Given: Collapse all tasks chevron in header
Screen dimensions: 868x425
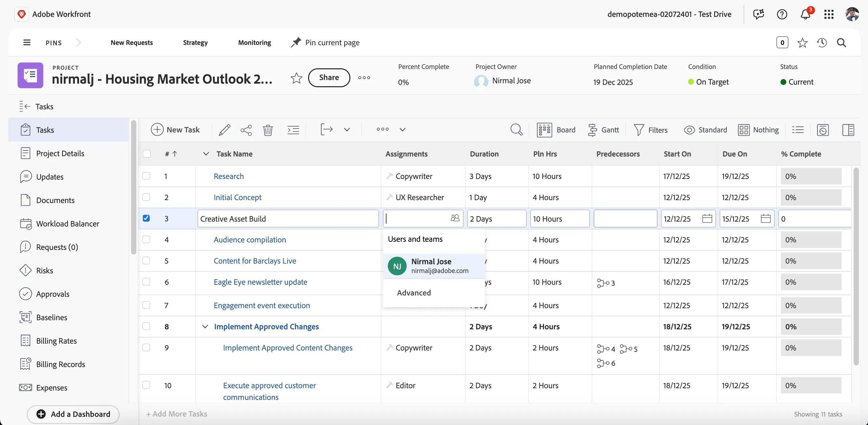Looking at the screenshot, I should (206, 154).
